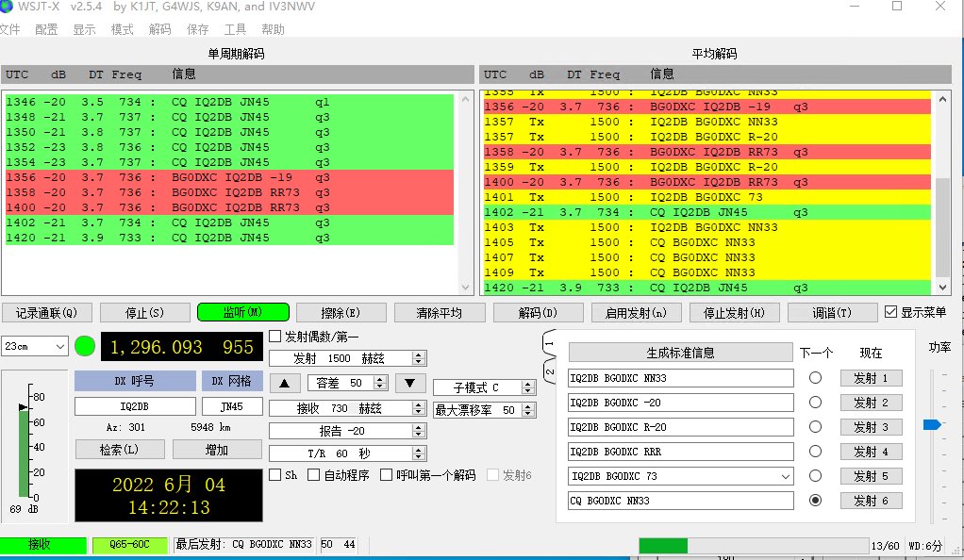Image resolution: width=964 pixels, height=560 pixels.
Task: Click the 1,296.093 955 frequency display
Action: (x=182, y=347)
